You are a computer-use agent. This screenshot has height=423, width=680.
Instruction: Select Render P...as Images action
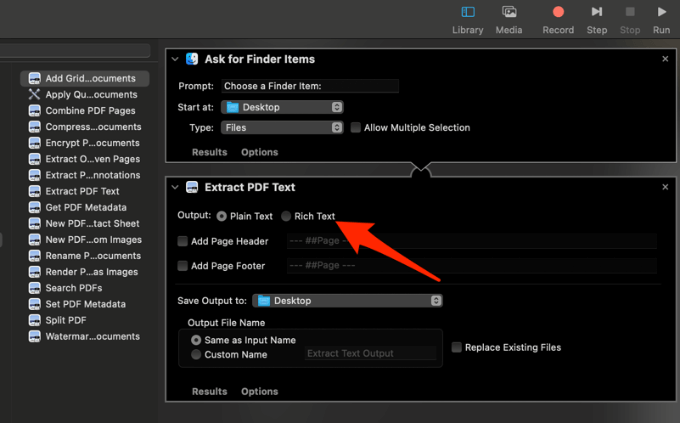pyautogui.click(x=85, y=272)
